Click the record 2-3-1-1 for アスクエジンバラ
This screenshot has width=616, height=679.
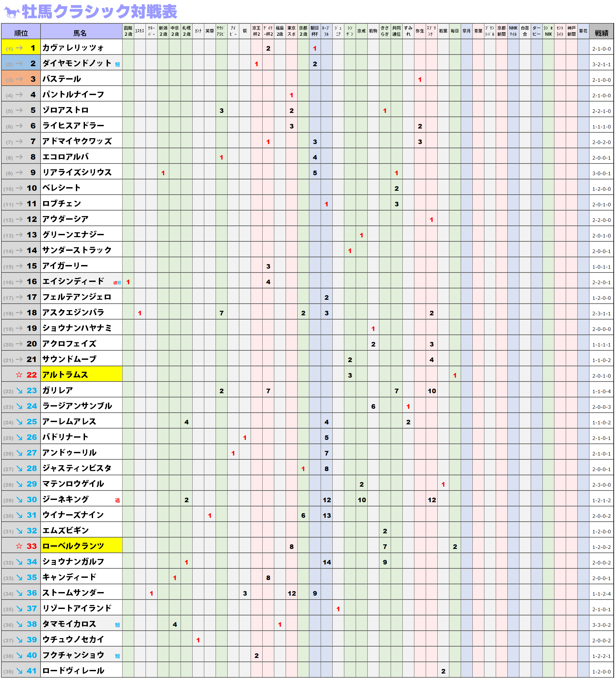[x=601, y=314]
